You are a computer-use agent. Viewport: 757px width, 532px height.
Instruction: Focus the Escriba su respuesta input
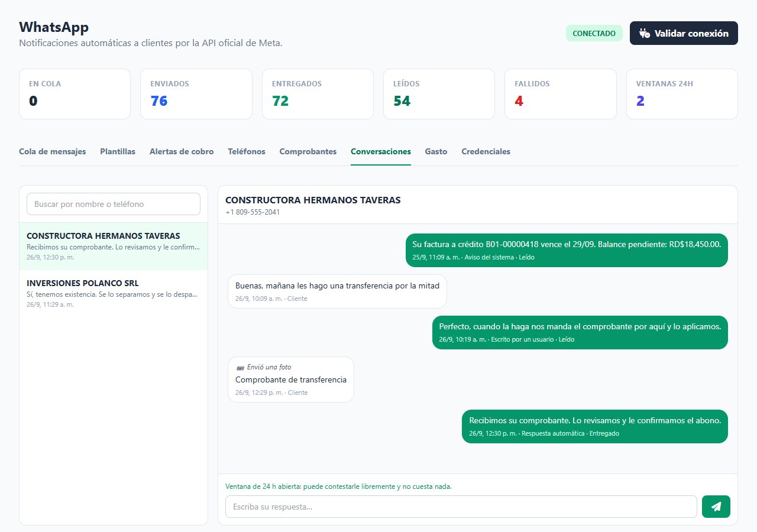click(461, 507)
